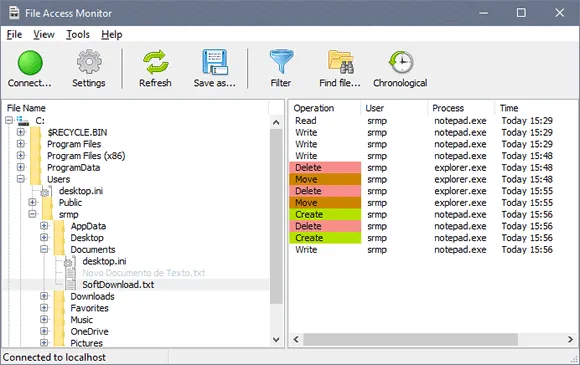The width and height of the screenshot is (580, 365).
Task: Click the vertical scrollbar thumb in file tree
Action: 276,216
